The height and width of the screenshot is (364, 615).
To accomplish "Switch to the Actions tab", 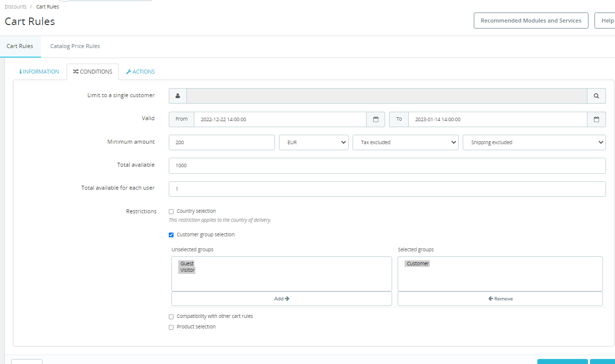I will pyautogui.click(x=140, y=72).
